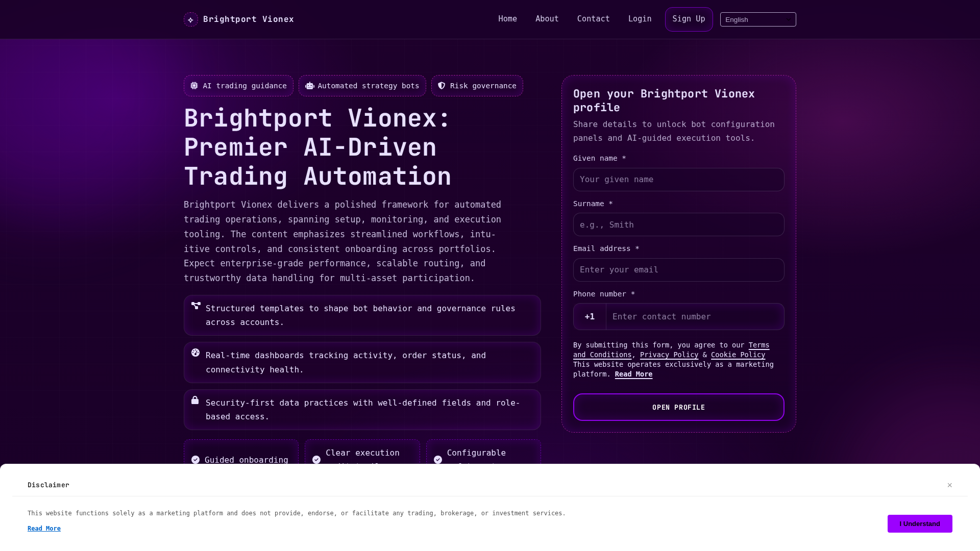Open the English language dropdown

[x=758, y=19]
